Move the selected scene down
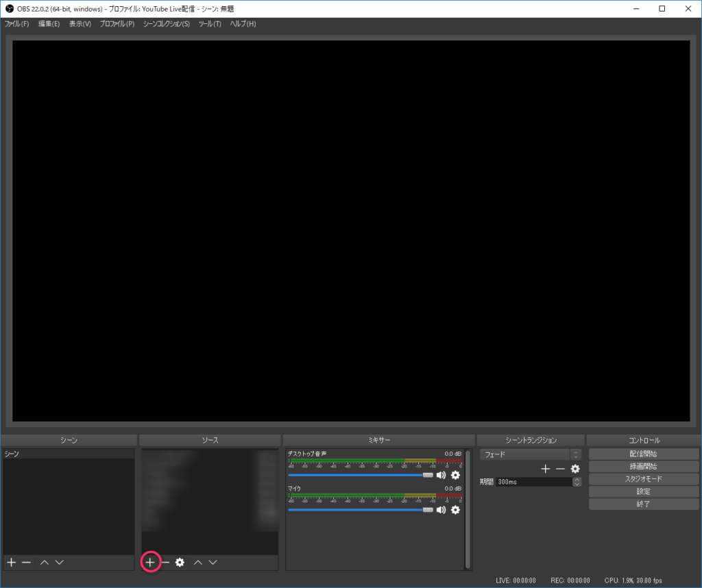Screen dimensions: 702x588 pyautogui.click(x=60, y=562)
